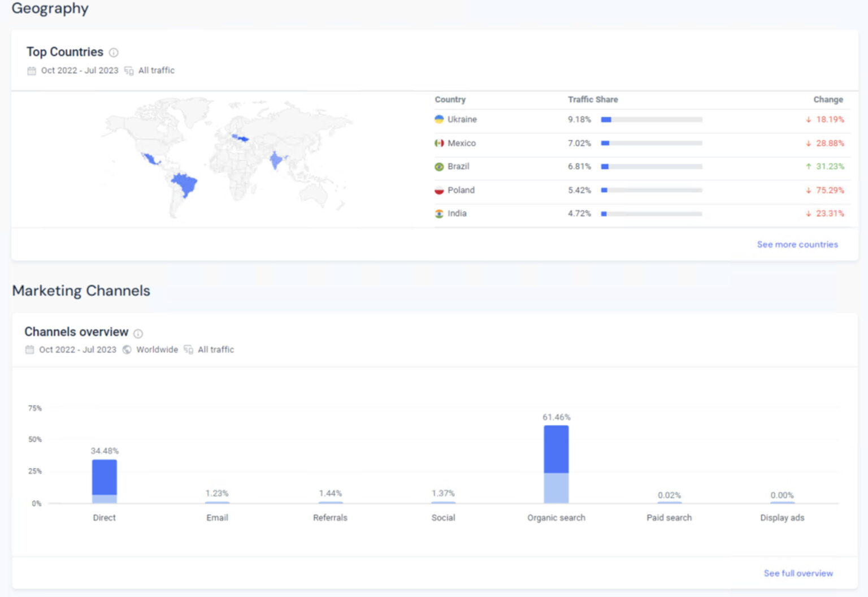This screenshot has height=597, width=868.
Task: Click the All traffic filter icon under Top Countries
Action: pos(129,71)
